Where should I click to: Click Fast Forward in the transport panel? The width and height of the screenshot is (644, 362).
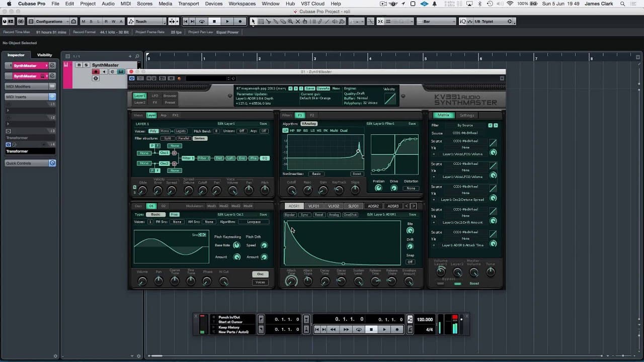pos(346,330)
